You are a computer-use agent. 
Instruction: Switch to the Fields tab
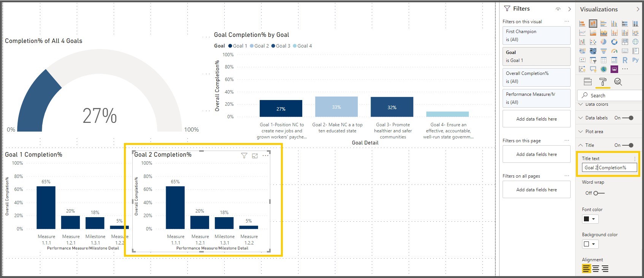click(x=588, y=82)
